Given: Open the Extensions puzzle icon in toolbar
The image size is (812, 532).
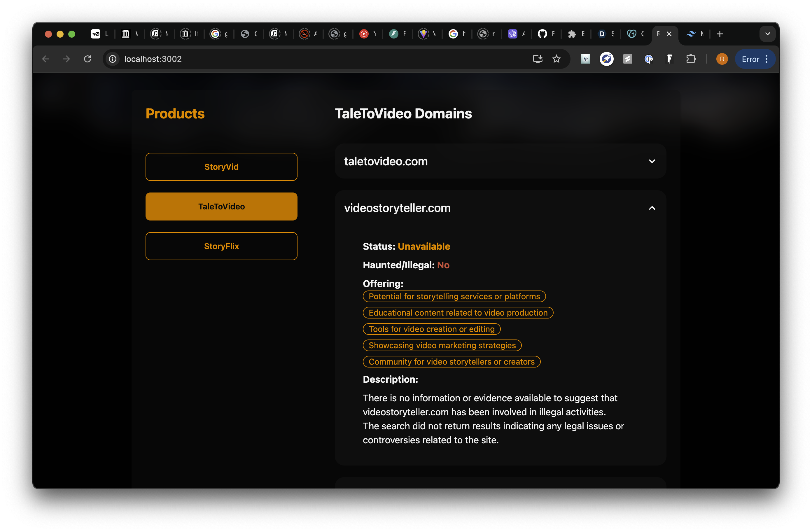Looking at the screenshot, I should (691, 59).
